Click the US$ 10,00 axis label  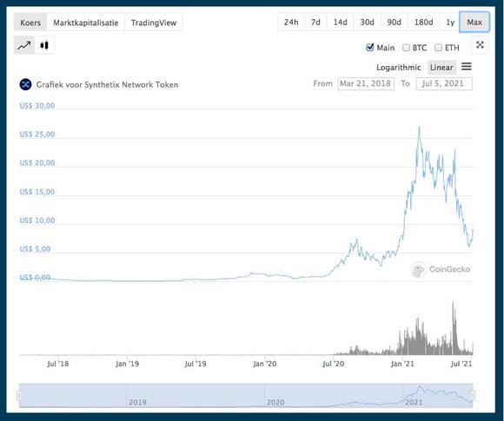tap(37, 220)
